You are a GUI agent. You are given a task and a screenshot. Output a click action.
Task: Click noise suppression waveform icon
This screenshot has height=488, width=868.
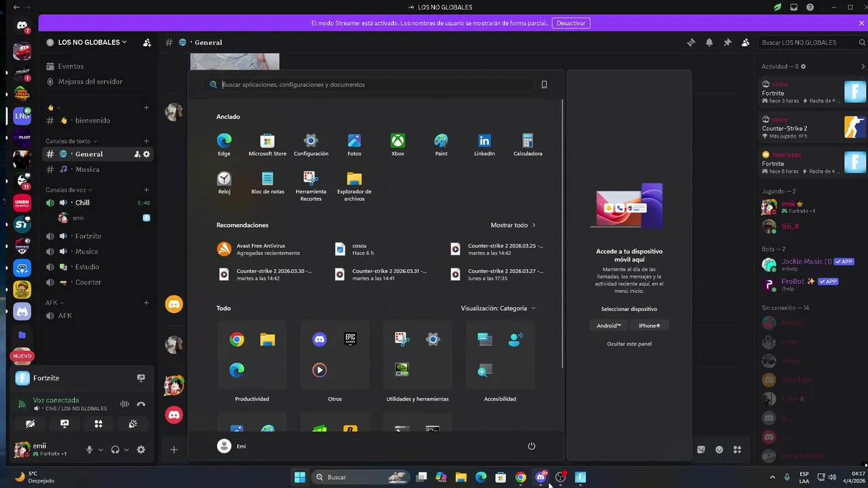tap(125, 404)
